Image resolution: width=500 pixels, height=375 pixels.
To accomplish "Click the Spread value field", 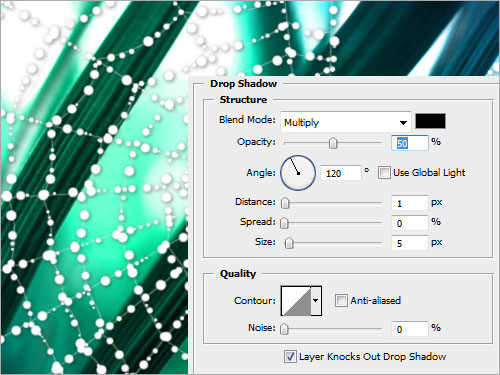I will (410, 223).
